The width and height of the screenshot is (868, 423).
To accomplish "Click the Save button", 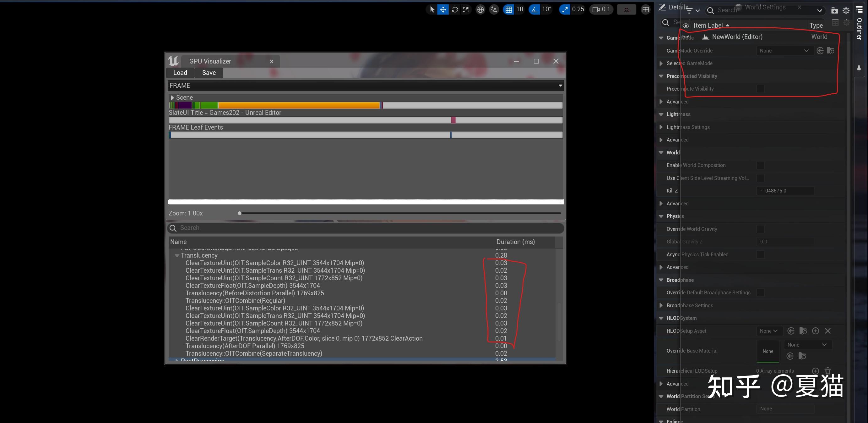I will pyautogui.click(x=209, y=73).
